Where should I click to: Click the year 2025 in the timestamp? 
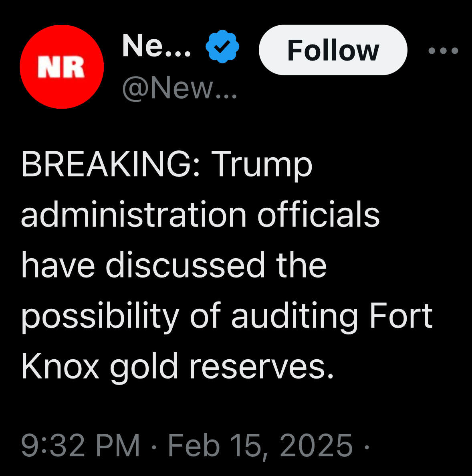316,446
